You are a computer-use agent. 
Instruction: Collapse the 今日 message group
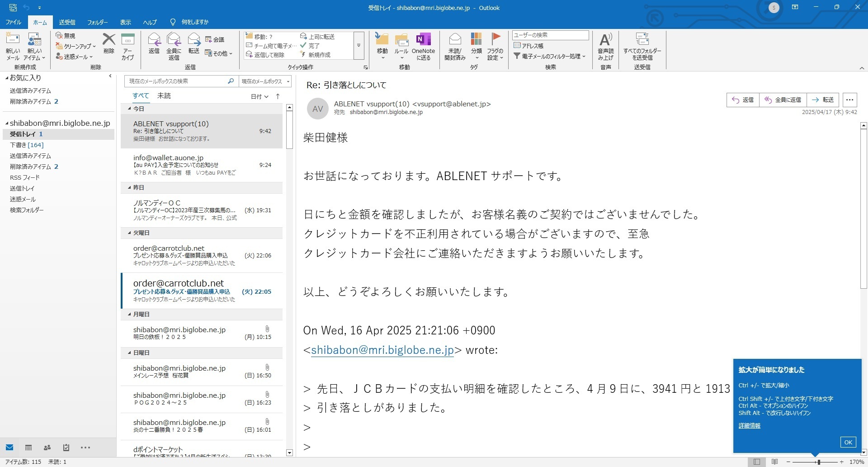[x=129, y=109]
